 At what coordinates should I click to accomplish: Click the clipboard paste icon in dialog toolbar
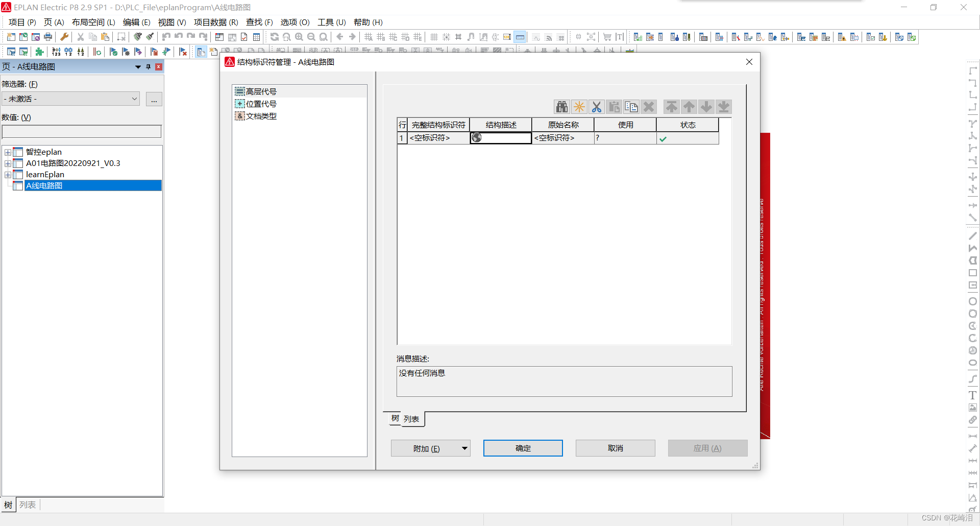(x=614, y=107)
